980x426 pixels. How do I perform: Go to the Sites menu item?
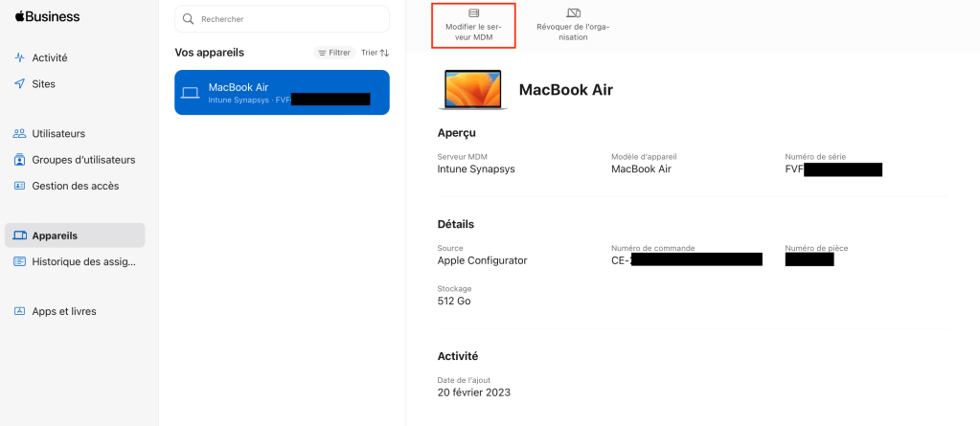(x=44, y=84)
